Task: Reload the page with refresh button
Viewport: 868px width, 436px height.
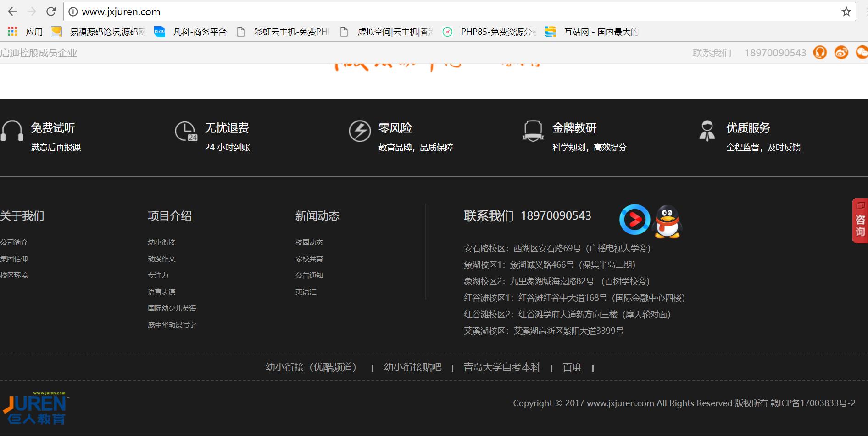Action: click(x=50, y=11)
